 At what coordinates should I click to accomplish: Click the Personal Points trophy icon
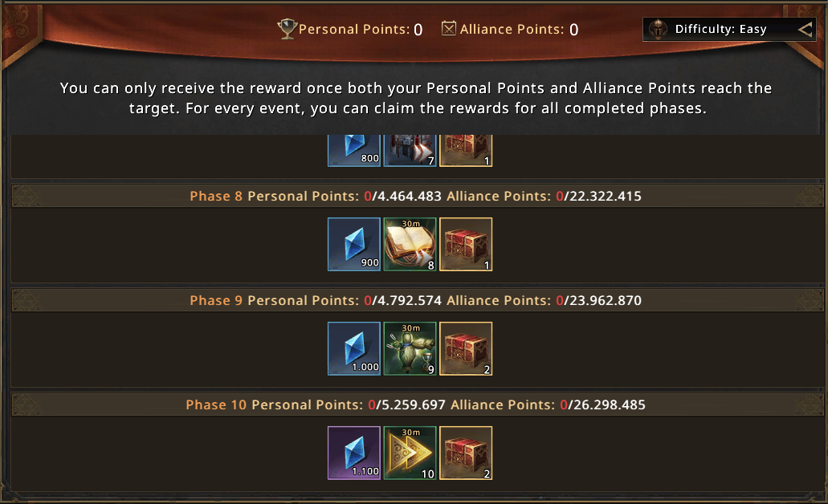[x=287, y=29]
